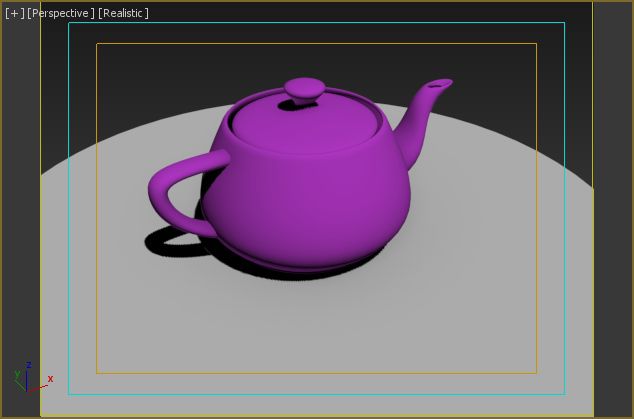Click the teapot spout

[x=421, y=121]
